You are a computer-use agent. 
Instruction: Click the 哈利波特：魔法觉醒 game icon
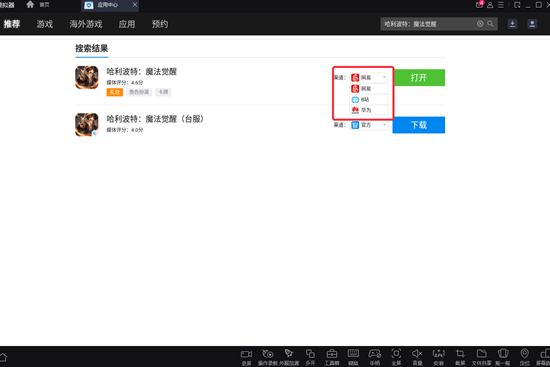pyautogui.click(x=87, y=78)
